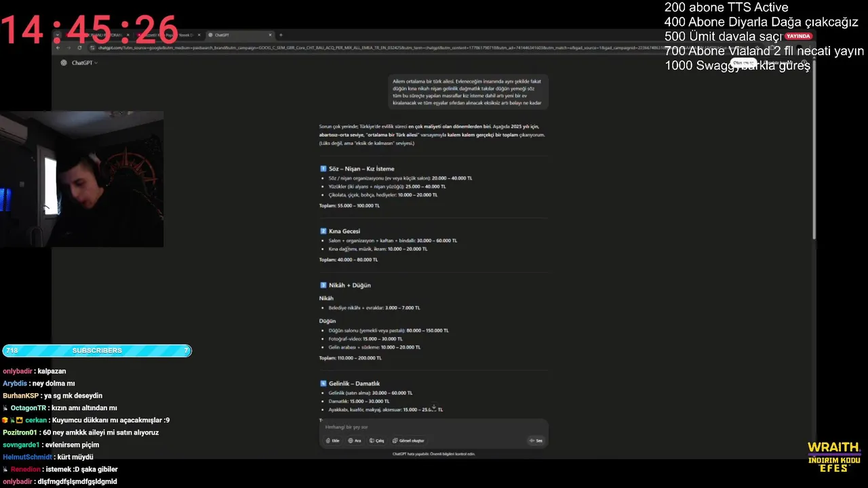Image resolution: width=868 pixels, height=488 pixels.
Task: Click the 'Yüzükler' price line
Action: coord(387,186)
